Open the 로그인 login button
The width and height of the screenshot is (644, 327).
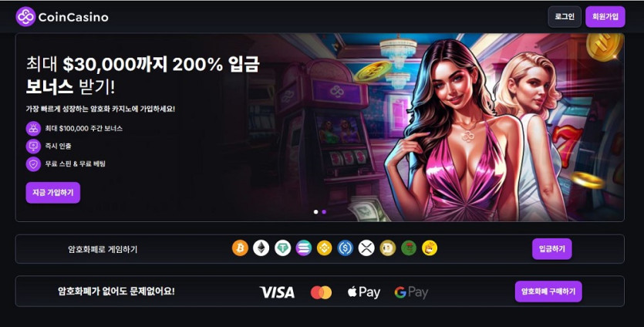(565, 17)
